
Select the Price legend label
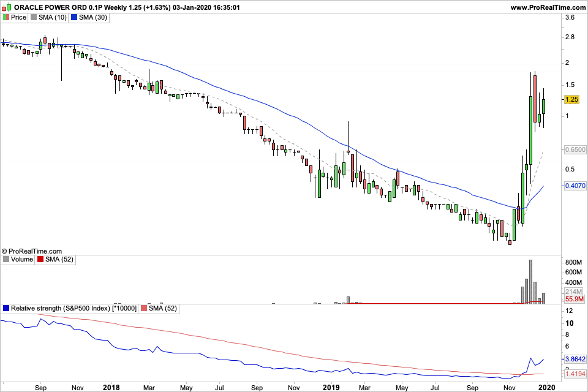pos(18,17)
